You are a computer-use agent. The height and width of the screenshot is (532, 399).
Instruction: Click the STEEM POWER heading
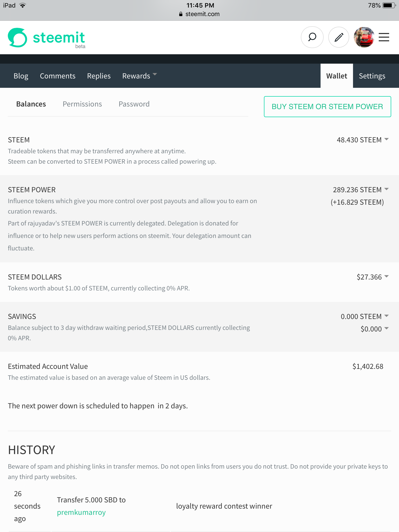click(32, 190)
